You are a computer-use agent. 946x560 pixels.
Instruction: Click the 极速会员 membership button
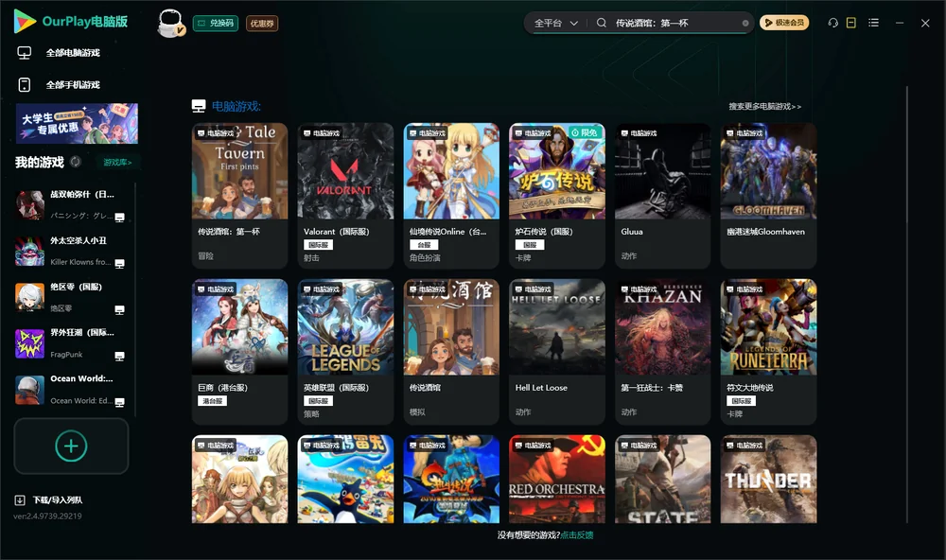783,23
